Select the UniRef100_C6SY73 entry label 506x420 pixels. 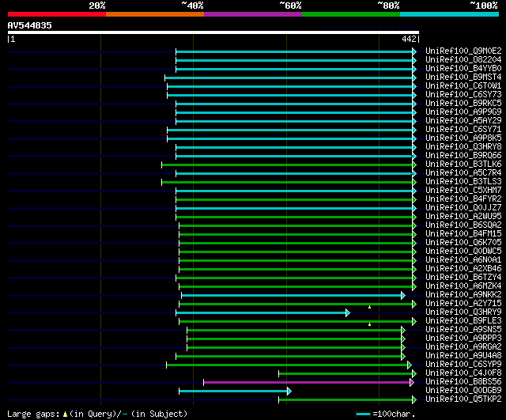tap(463, 95)
